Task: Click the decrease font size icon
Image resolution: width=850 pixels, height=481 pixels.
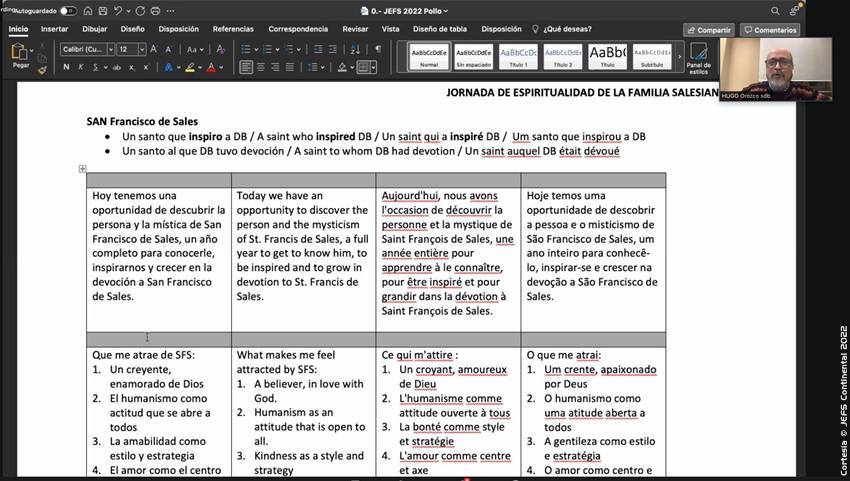Action: pos(169,49)
